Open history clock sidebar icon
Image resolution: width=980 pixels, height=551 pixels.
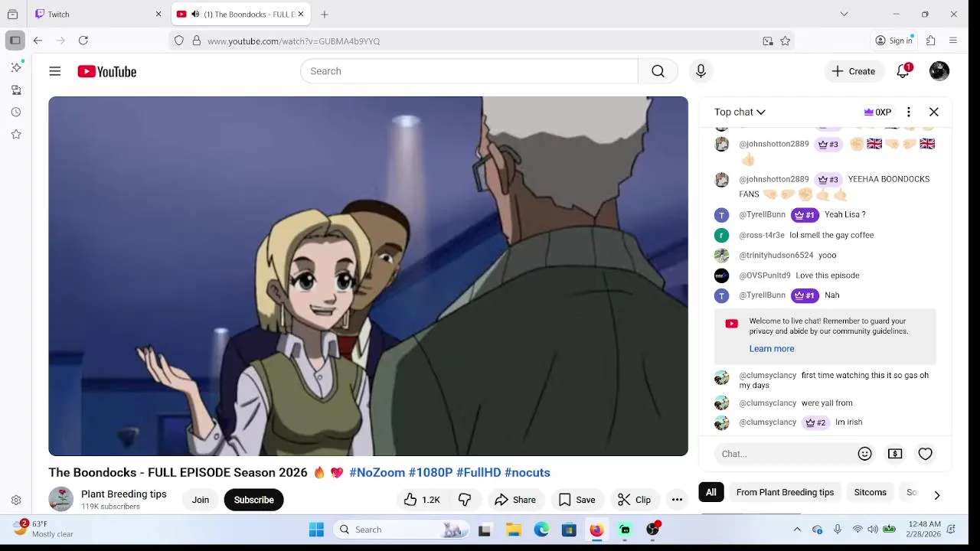16,112
